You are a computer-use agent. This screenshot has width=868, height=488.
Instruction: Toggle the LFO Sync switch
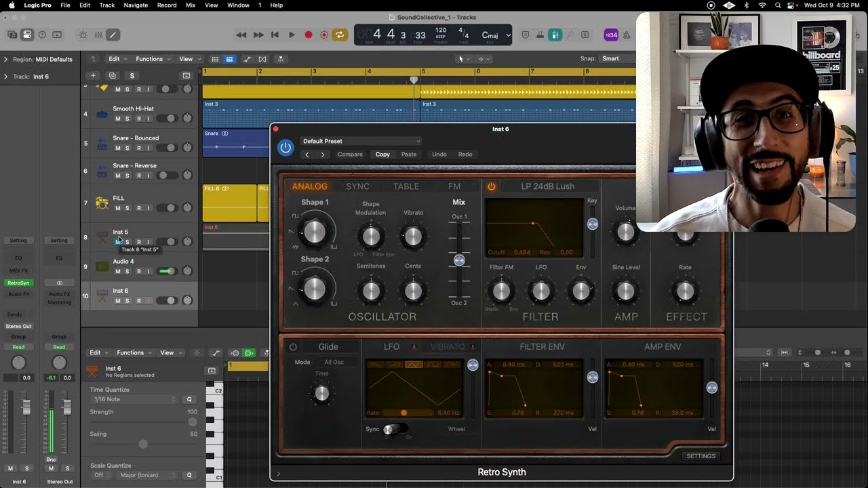coord(395,430)
